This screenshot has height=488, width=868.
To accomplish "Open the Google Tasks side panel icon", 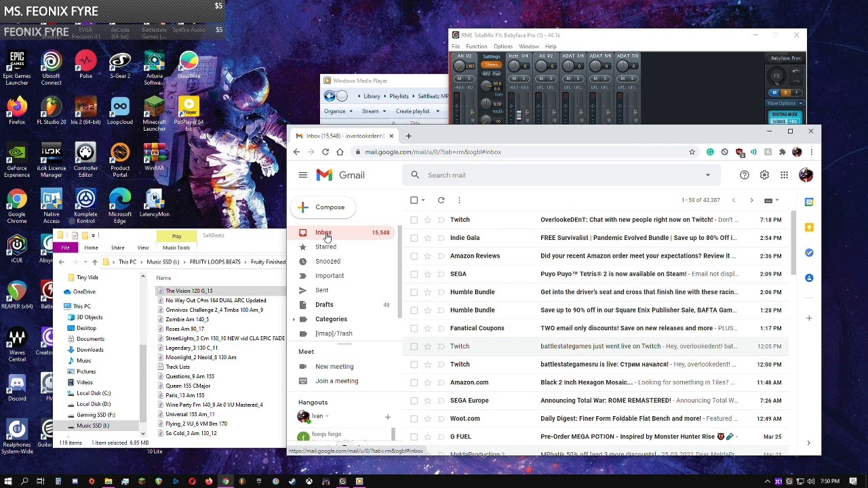I will [808, 252].
